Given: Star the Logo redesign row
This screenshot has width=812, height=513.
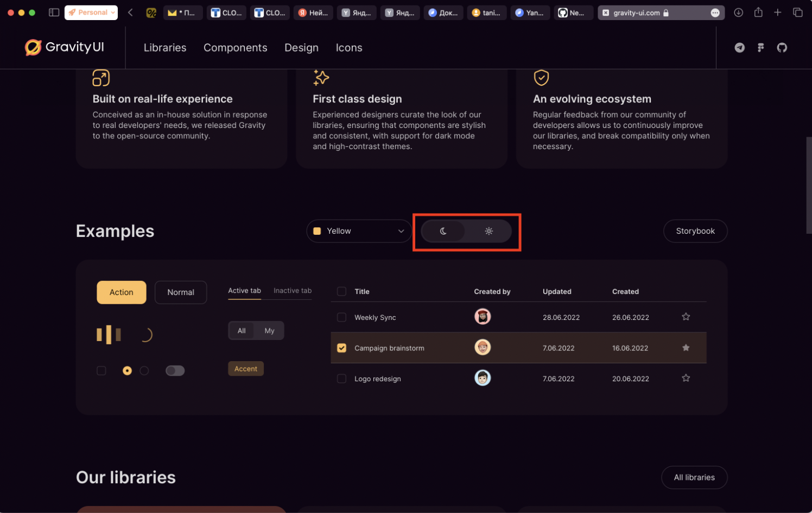Looking at the screenshot, I should pos(686,378).
